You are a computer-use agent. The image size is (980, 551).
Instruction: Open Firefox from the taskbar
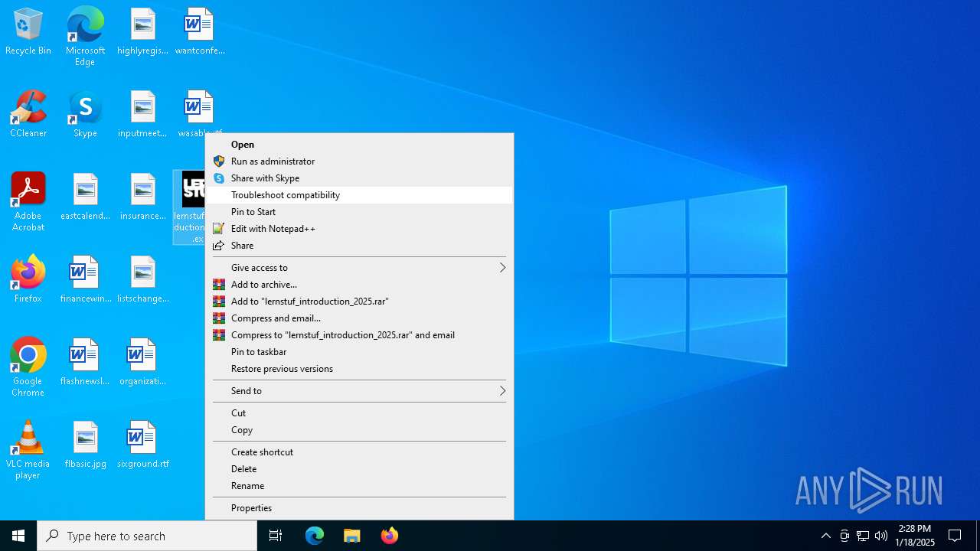click(x=390, y=536)
